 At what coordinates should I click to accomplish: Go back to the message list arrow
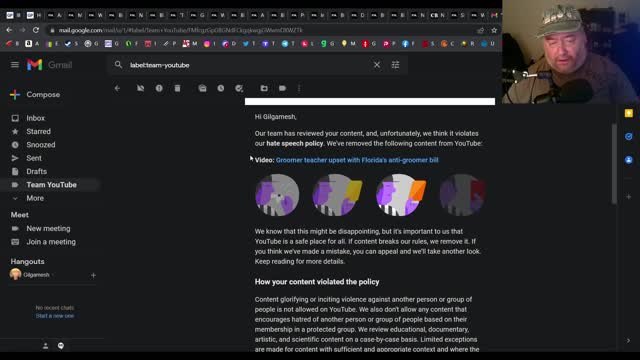(117, 88)
